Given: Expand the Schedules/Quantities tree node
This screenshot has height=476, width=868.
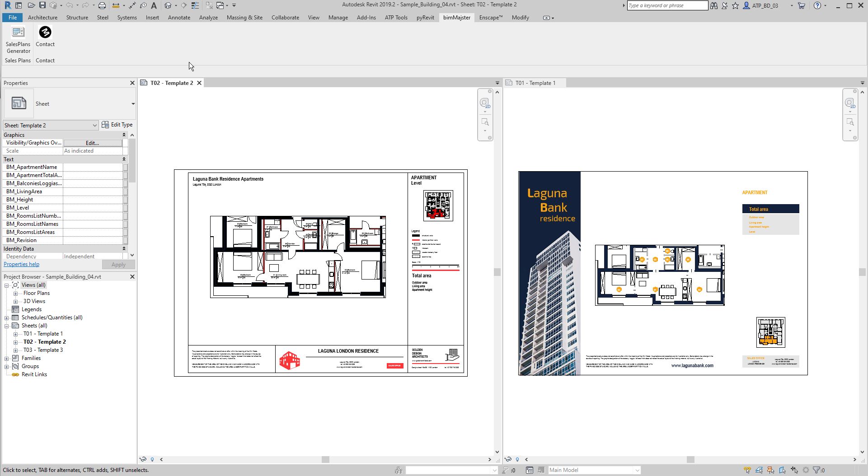Looking at the screenshot, I should pos(7,318).
